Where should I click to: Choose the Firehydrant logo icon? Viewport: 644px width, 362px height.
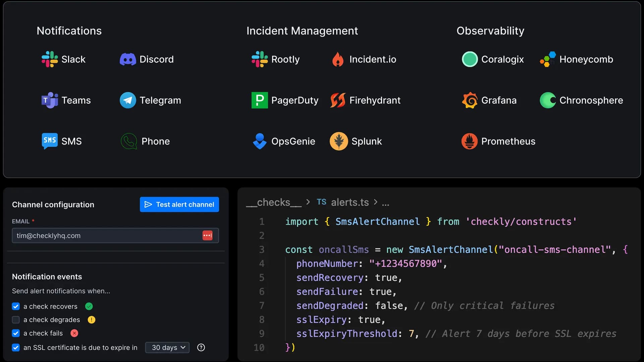(338, 100)
